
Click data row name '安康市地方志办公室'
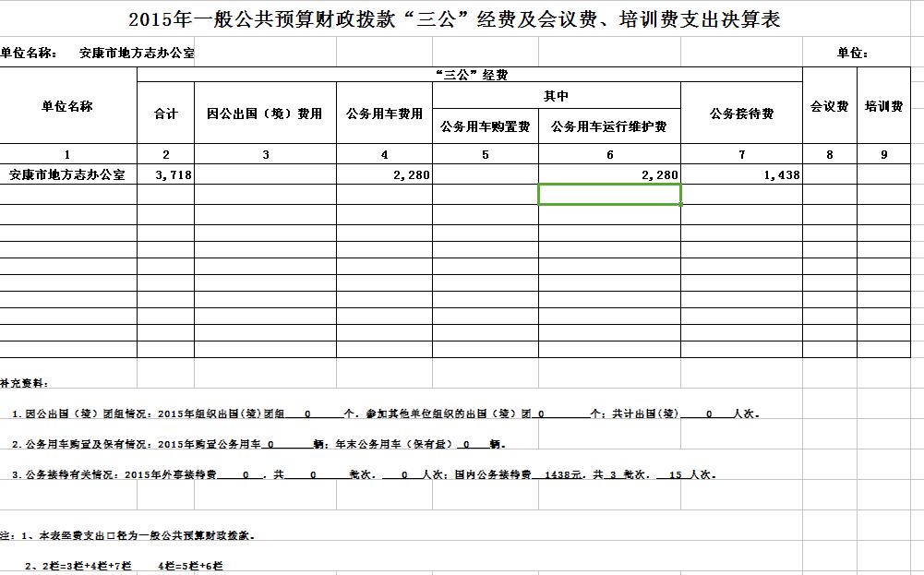[x=67, y=174]
